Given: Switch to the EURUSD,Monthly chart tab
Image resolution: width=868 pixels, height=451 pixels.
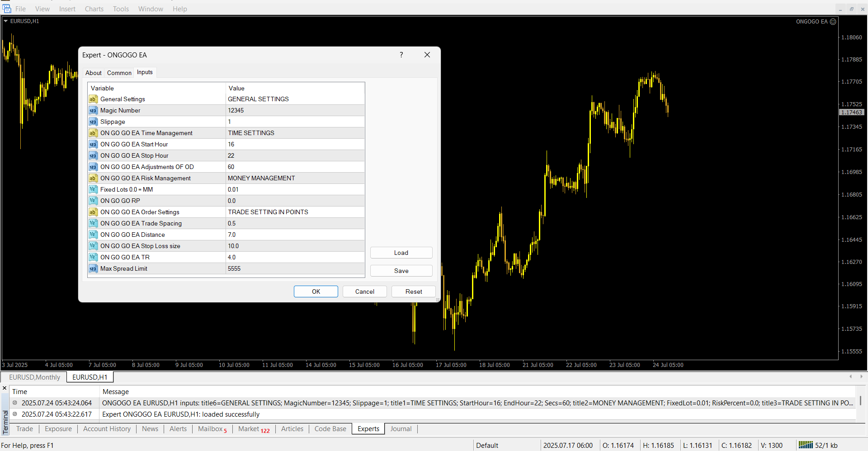Looking at the screenshot, I should coord(34,377).
